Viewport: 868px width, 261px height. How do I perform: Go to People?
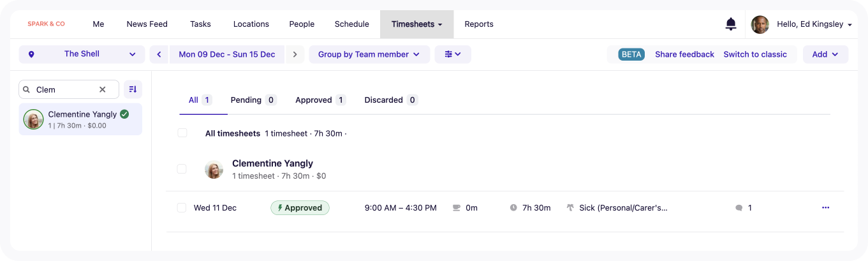click(x=302, y=24)
